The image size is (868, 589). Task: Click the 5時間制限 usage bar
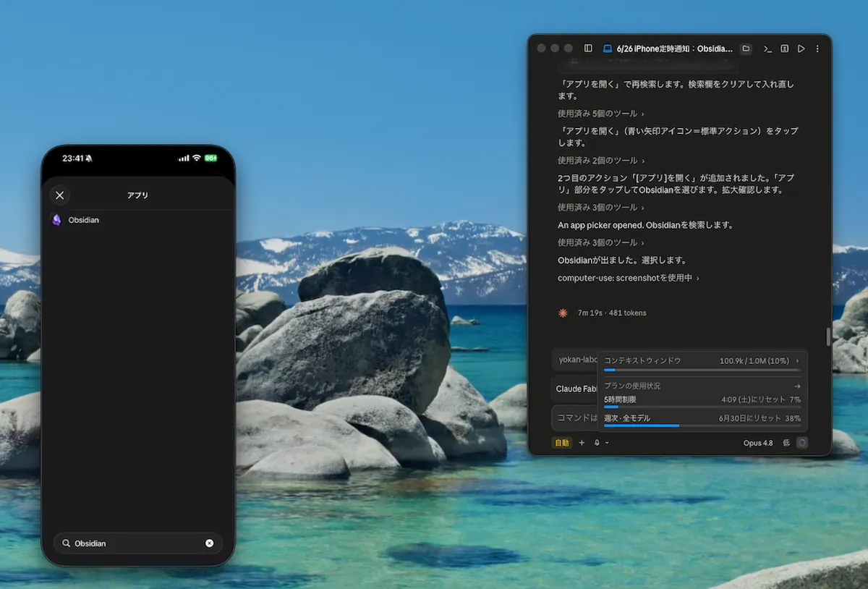coord(702,407)
